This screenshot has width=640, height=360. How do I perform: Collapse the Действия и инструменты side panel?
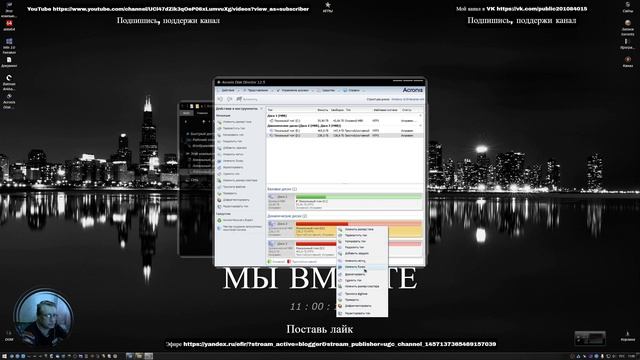(x=262, y=109)
